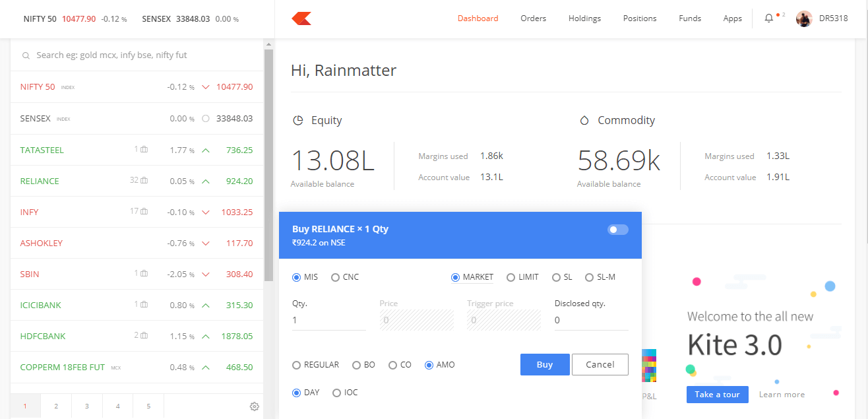The height and width of the screenshot is (419, 868).
Task: Click the 58.69k commodity available balance
Action: [x=619, y=161]
